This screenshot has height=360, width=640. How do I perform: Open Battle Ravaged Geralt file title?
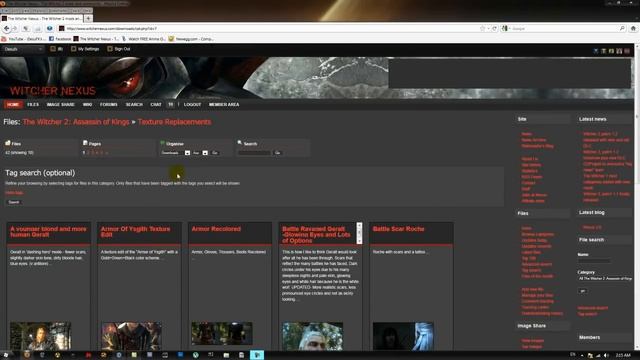[x=316, y=235]
